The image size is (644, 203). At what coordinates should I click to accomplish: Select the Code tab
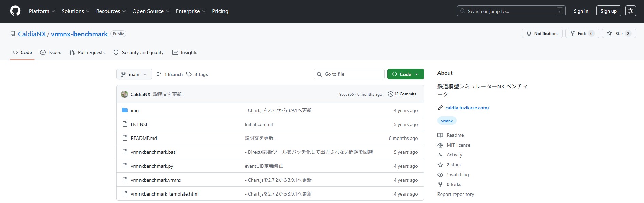[x=22, y=52]
